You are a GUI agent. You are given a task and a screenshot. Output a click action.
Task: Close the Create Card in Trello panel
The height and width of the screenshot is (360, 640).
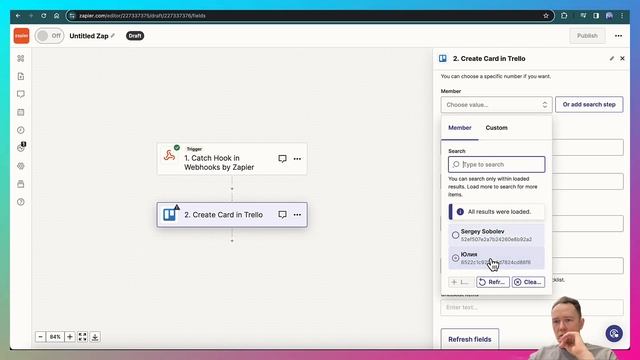point(622,58)
